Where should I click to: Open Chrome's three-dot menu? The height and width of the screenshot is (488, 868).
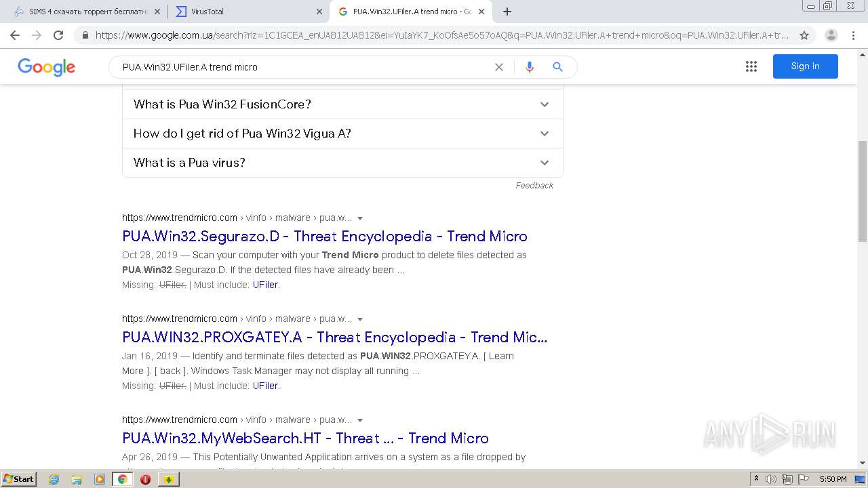[x=853, y=35]
